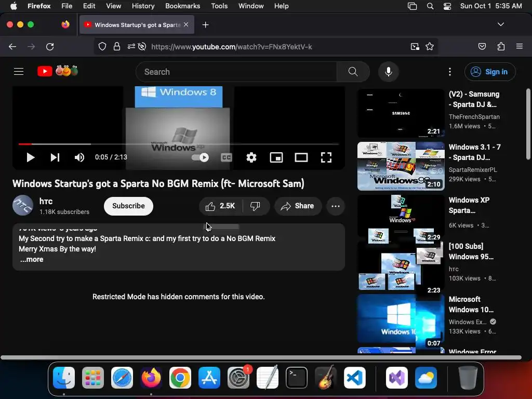The image size is (532, 399).
Task: Open the Apple menu
Action: point(14,6)
